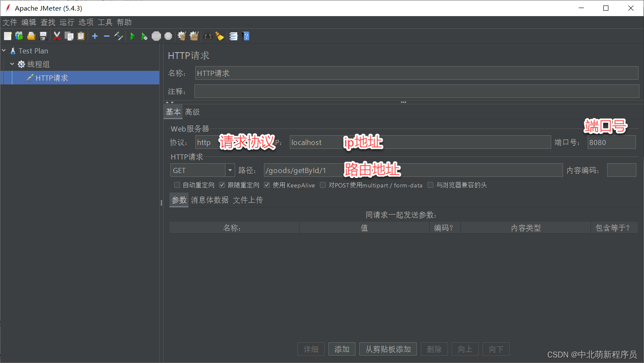The height and width of the screenshot is (363, 644).
Task: Click the 编码? column header
Action: click(x=445, y=228)
